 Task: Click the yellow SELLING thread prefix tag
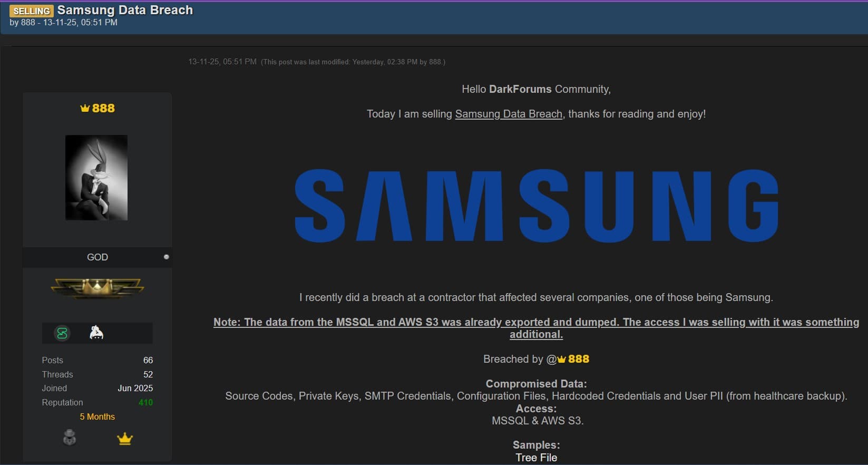pyautogui.click(x=32, y=11)
